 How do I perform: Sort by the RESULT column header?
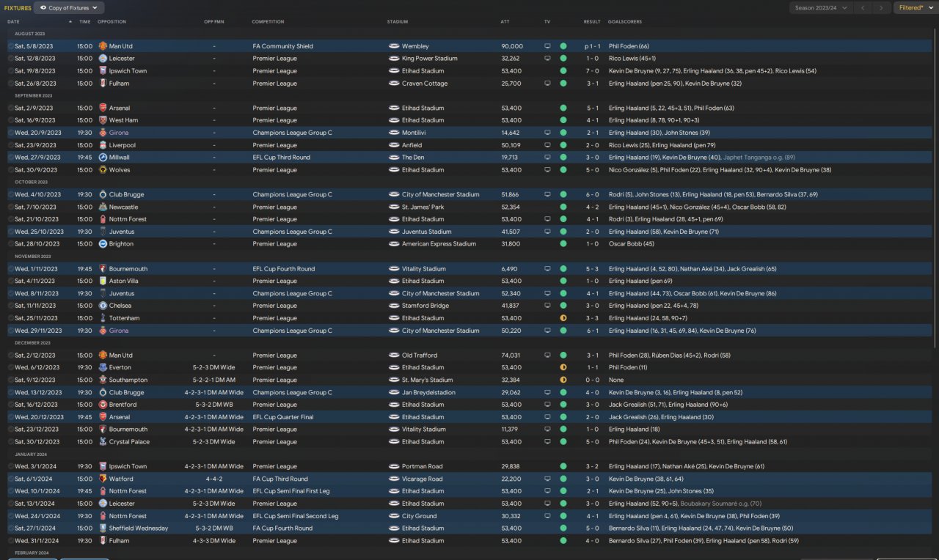(x=592, y=22)
